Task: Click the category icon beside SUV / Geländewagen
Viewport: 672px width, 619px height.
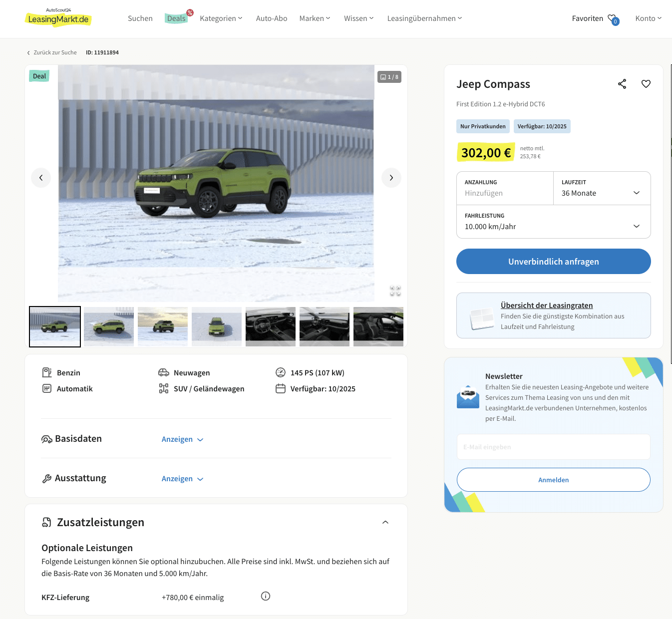Action: click(164, 388)
